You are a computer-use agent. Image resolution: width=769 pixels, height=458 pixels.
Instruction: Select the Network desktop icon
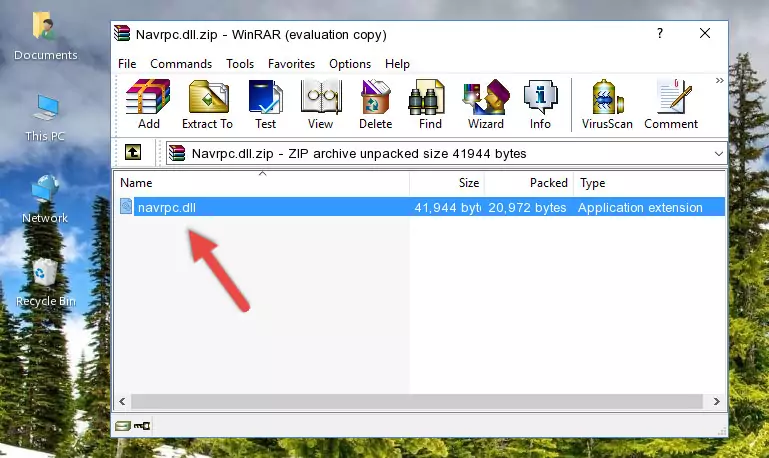point(45,200)
